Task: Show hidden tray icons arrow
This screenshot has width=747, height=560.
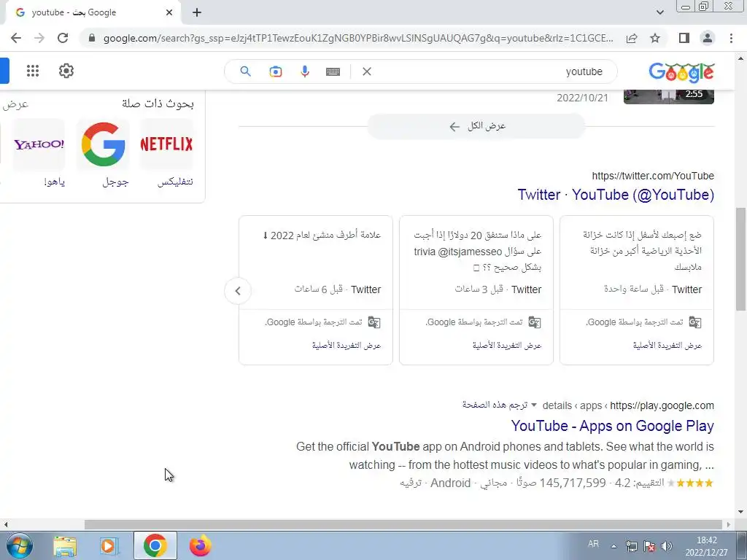Action: tap(614, 546)
